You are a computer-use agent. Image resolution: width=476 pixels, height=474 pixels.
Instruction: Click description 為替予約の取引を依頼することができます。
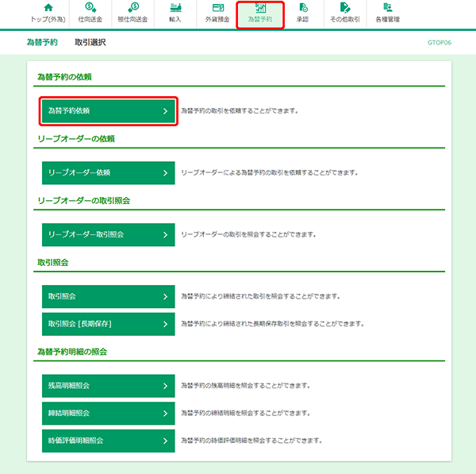click(240, 111)
